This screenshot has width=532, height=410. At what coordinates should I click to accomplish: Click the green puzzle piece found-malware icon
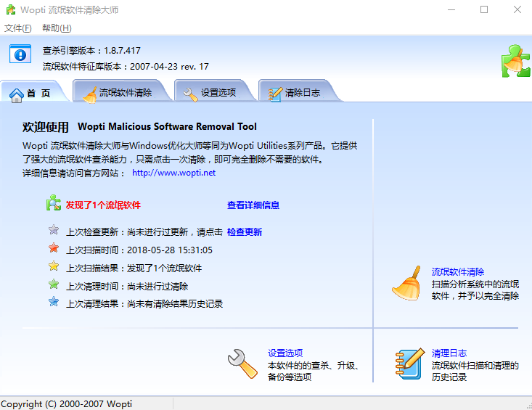(x=54, y=204)
